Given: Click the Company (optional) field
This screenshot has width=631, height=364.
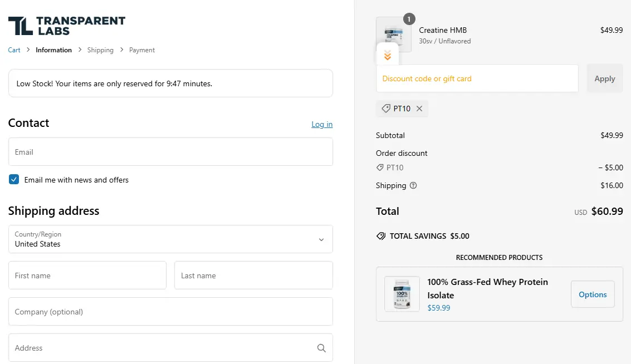Looking at the screenshot, I should click(x=170, y=312).
